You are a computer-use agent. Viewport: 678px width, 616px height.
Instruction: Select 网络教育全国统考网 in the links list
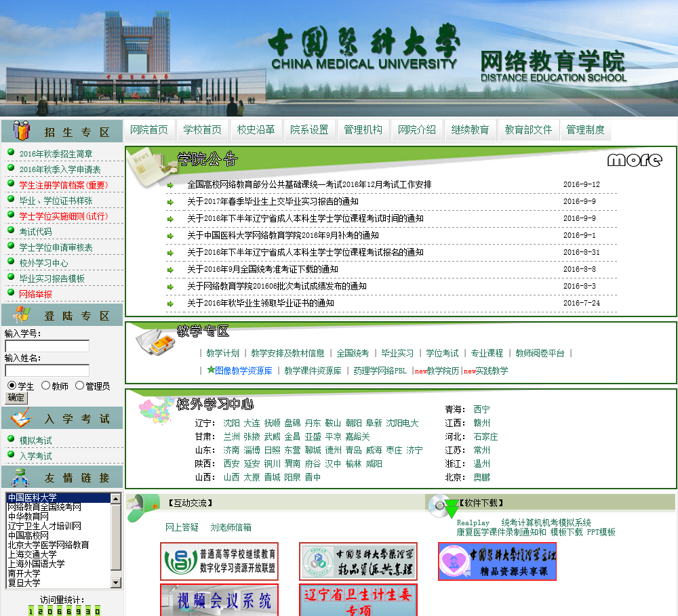click(x=45, y=507)
